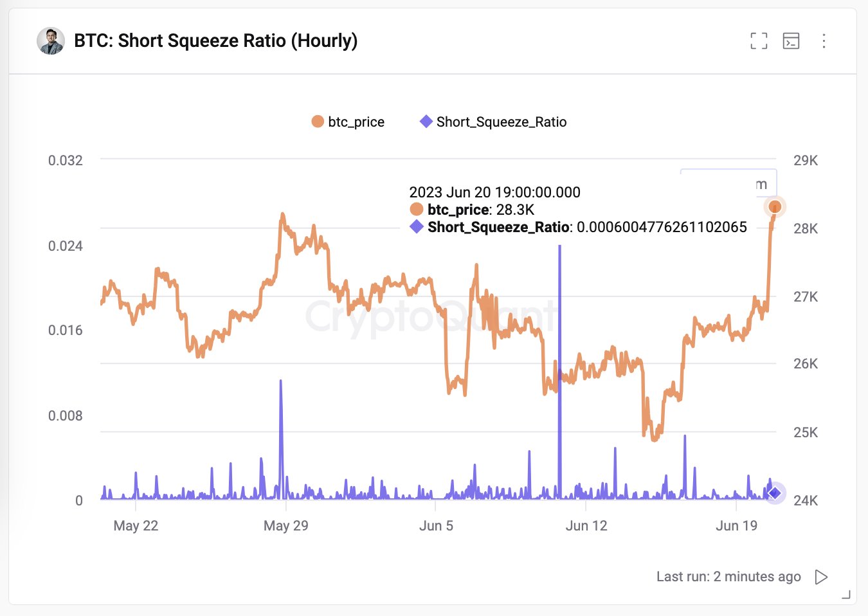Hide the Short_Squeeze_Ratio series via legend

493,122
